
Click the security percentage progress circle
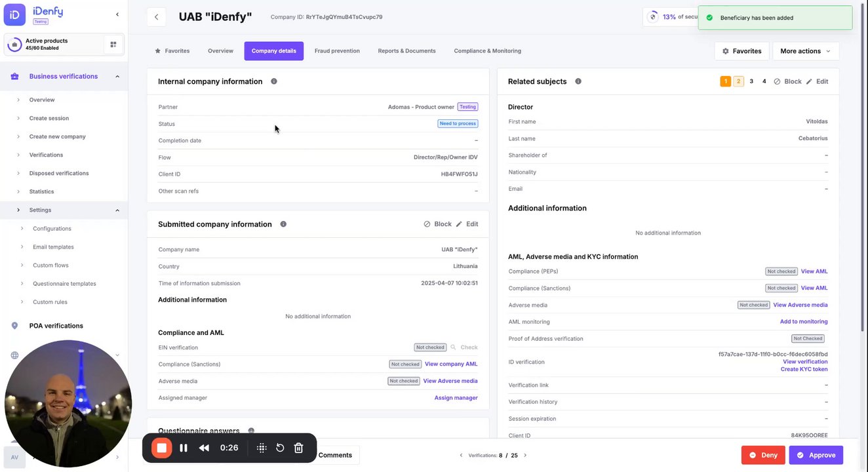coord(652,17)
